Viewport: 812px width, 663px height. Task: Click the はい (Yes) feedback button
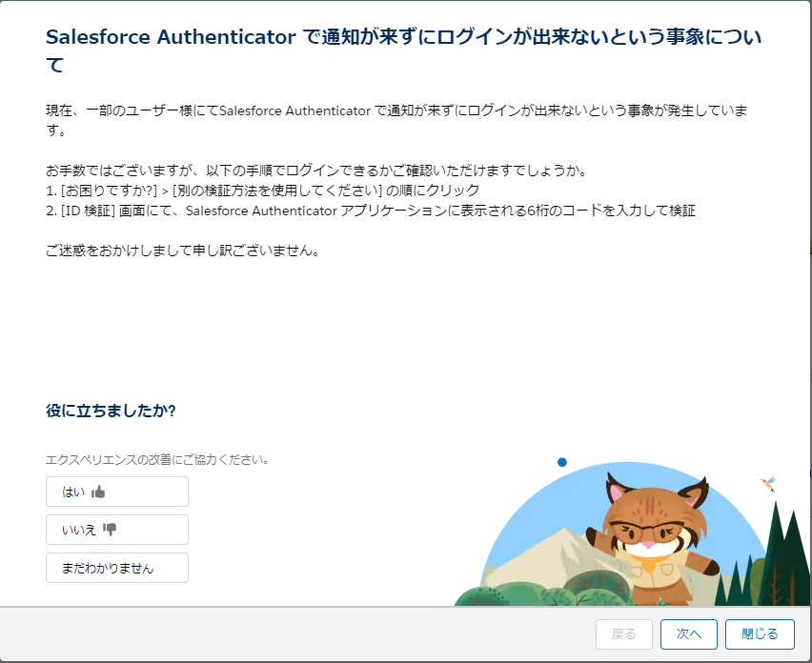coord(117,492)
